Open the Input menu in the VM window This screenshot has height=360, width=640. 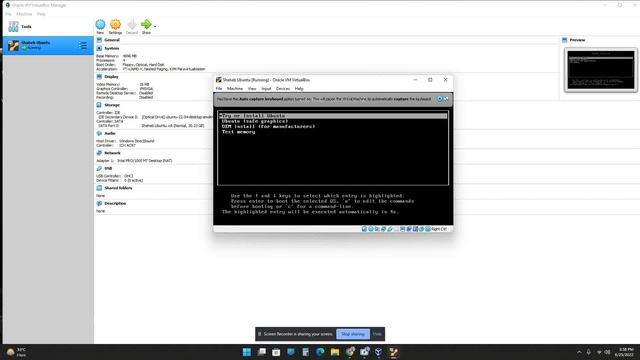point(266,89)
